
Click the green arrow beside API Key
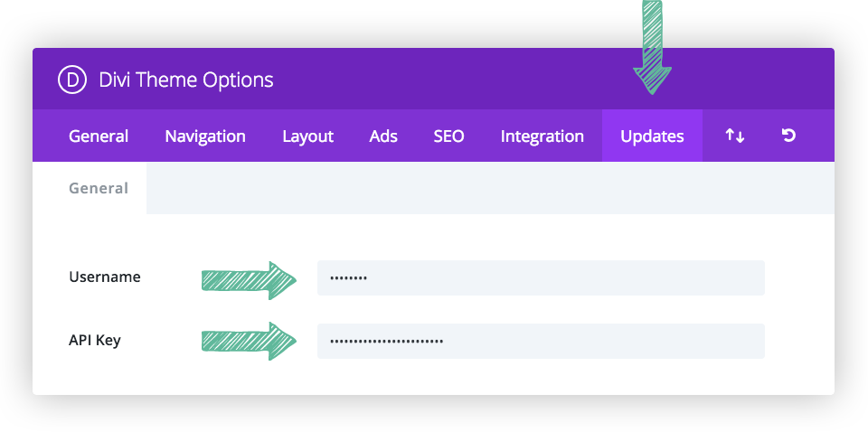pos(249,341)
